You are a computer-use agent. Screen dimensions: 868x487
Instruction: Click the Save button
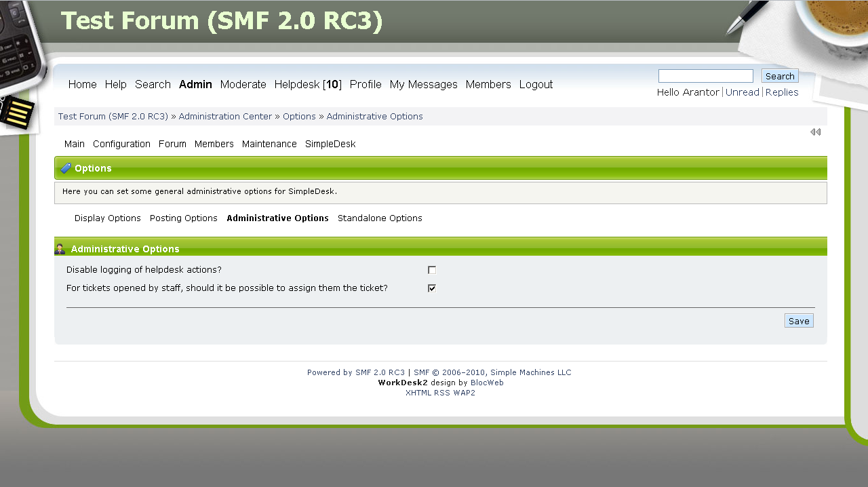tap(799, 321)
